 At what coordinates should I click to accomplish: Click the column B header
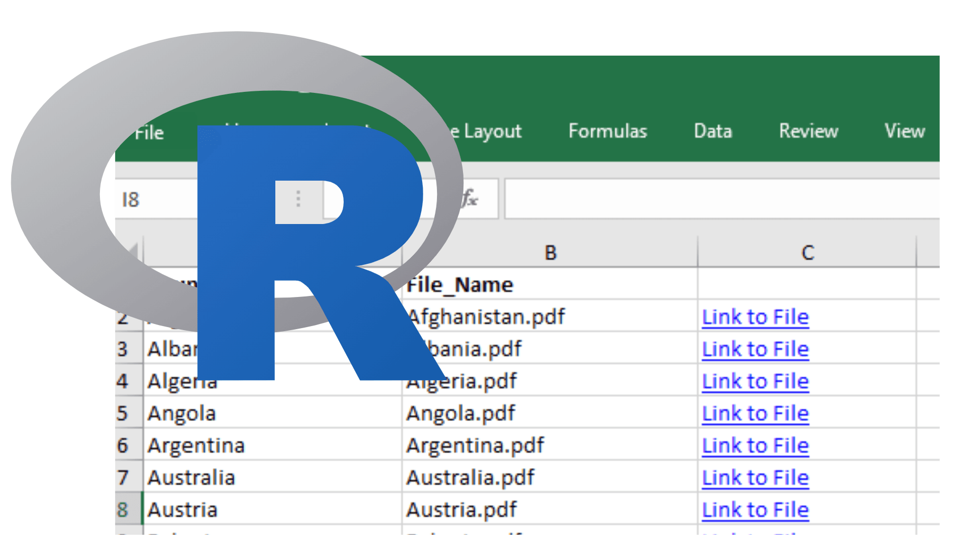tap(550, 252)
